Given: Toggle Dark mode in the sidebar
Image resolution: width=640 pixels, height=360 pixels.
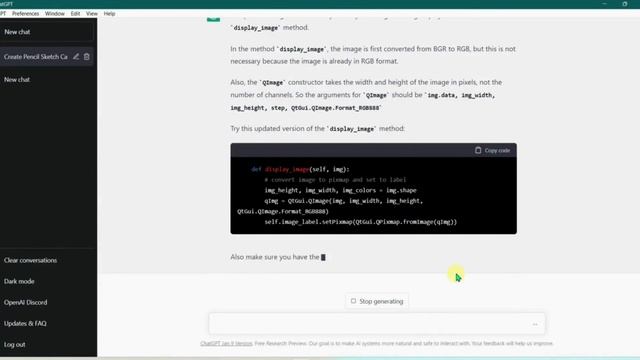Looking at the screenshot, I should click(x=19, y=281).
